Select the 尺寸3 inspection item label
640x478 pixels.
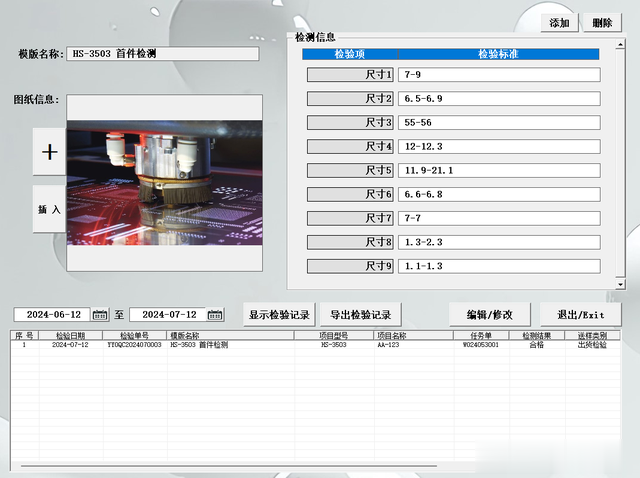tap(350, 122)
